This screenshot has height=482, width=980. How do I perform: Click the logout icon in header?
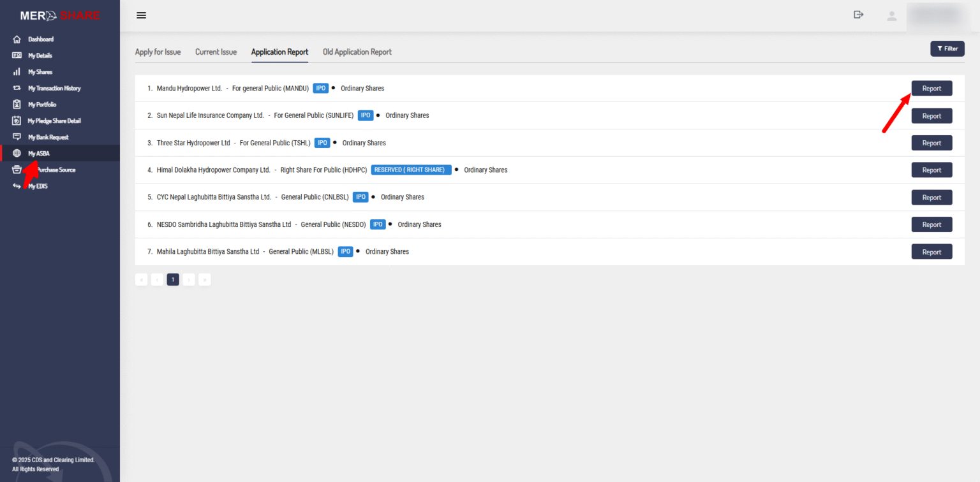[x=859, y=15]
